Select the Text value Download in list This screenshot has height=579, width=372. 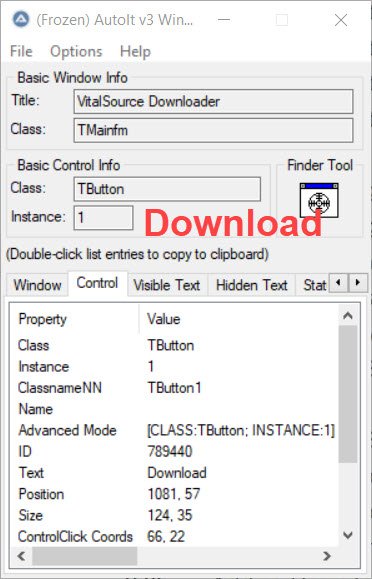177,473
